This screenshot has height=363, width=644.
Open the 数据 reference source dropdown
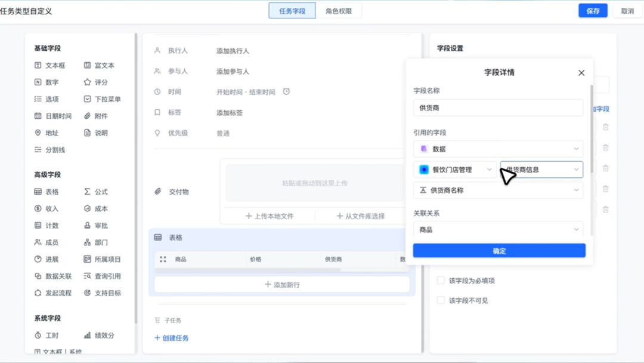click(x=498, y=149)
